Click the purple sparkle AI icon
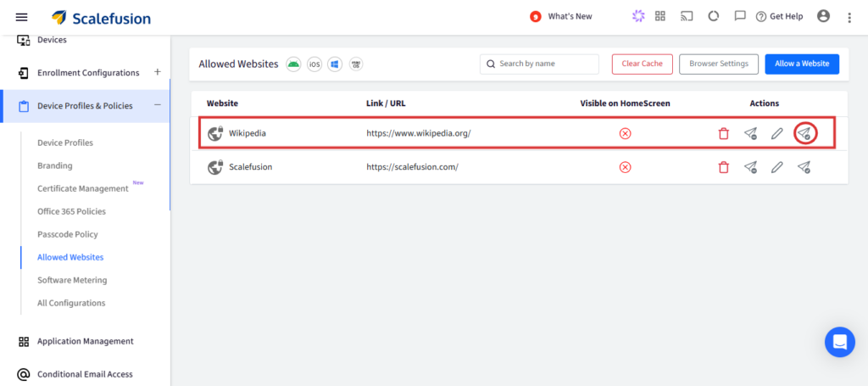This screenshot has width=868, height=386. pos(638,16)
